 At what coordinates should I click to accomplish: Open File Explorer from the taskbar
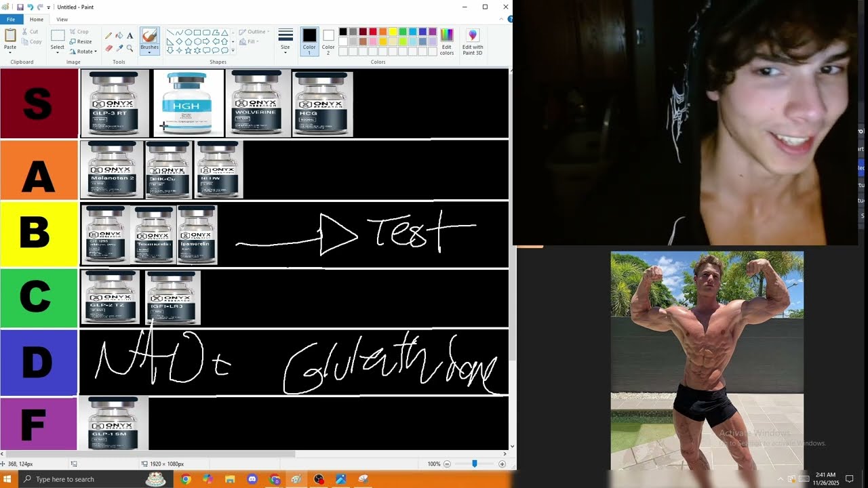[x=230, y=479]
